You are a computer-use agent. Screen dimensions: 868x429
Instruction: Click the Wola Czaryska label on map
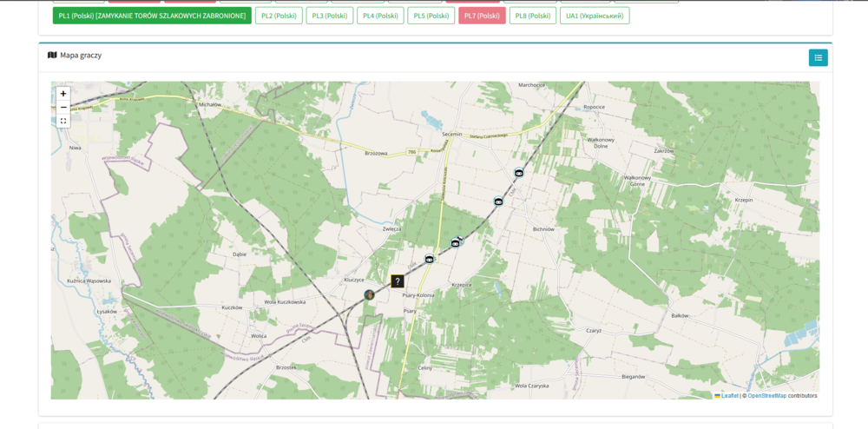[531, 386]
